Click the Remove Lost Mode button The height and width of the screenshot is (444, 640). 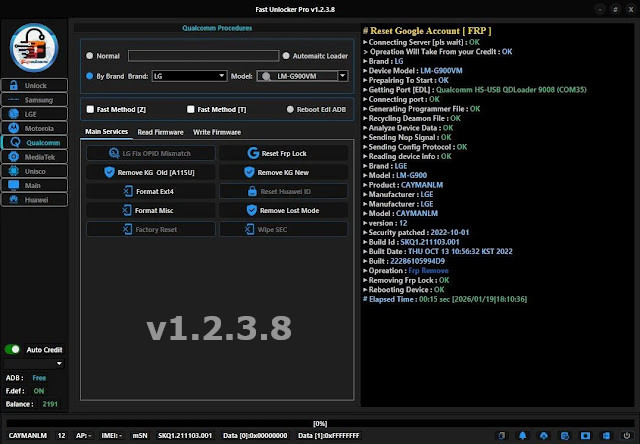pos(284,211)
